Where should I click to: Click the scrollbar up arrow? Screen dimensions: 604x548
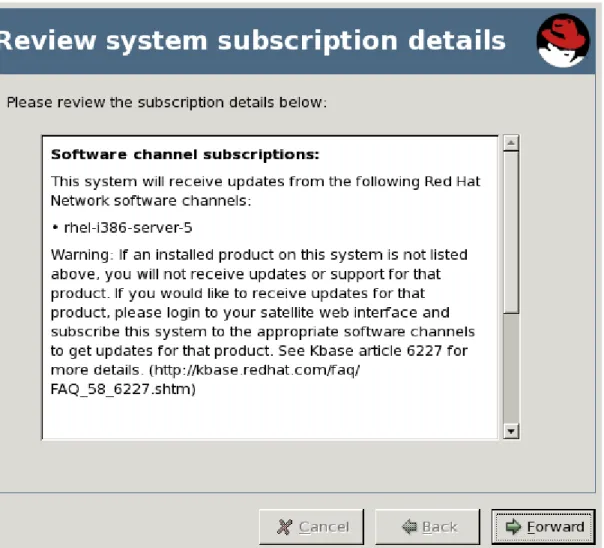511,143
